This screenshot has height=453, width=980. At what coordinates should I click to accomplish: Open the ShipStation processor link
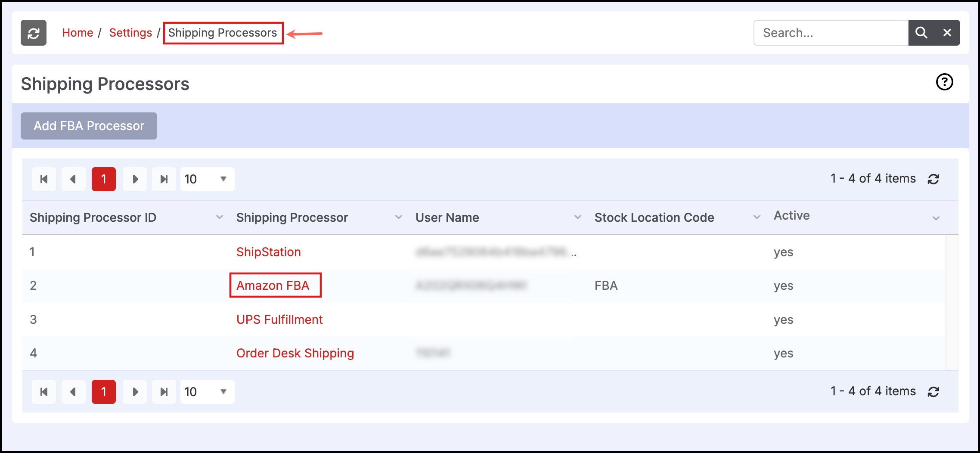pos(269,252)
